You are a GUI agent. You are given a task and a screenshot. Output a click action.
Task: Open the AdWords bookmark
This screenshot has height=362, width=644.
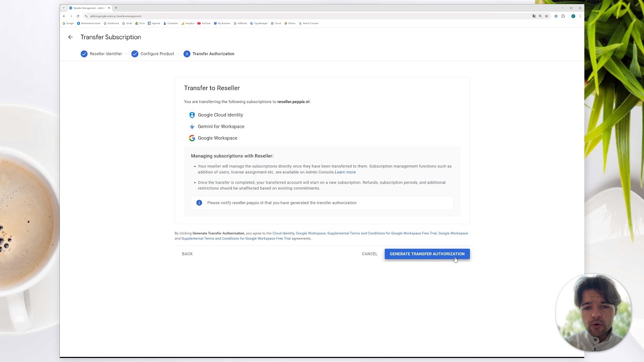[x=240, y=23]
